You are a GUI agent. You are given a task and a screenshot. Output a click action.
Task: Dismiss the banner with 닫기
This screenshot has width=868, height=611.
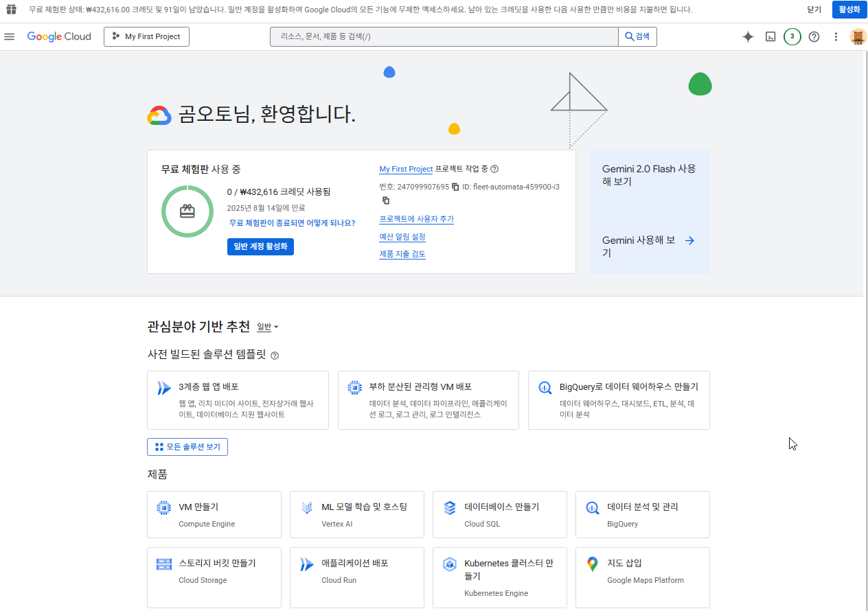tap(814, 10)
